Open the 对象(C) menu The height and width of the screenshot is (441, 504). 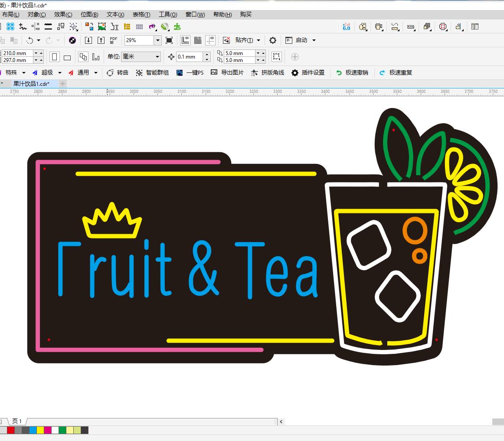(36, 14)
